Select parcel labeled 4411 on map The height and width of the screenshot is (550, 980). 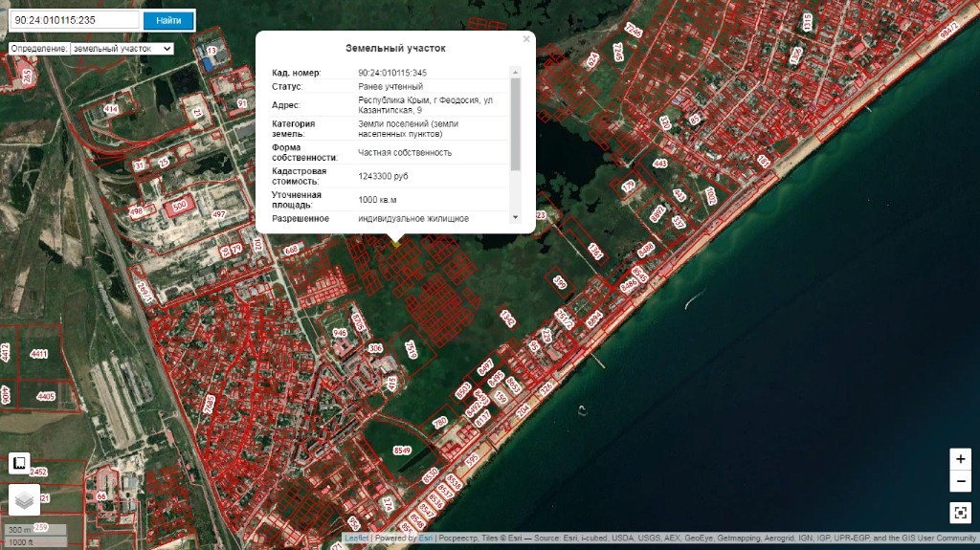[x=38, y=354]
